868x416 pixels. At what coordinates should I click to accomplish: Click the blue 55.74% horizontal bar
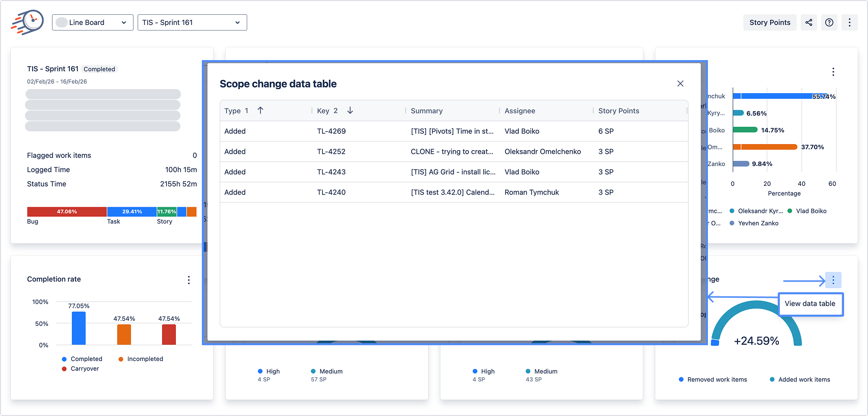780,96
